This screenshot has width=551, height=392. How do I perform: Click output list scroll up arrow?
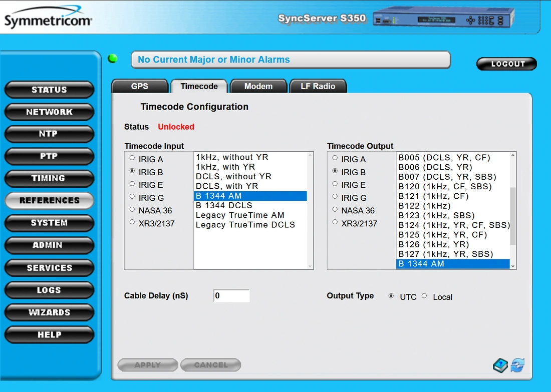coord(513,155)
